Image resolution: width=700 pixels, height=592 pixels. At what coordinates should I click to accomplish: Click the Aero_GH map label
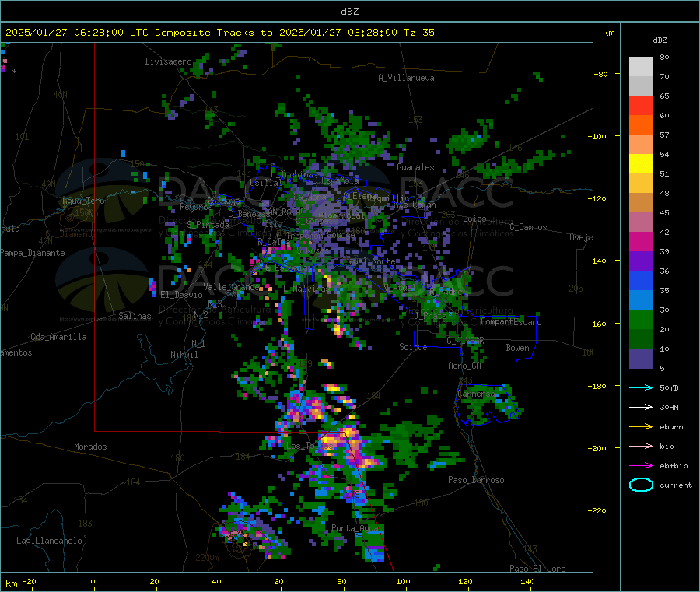465,366
